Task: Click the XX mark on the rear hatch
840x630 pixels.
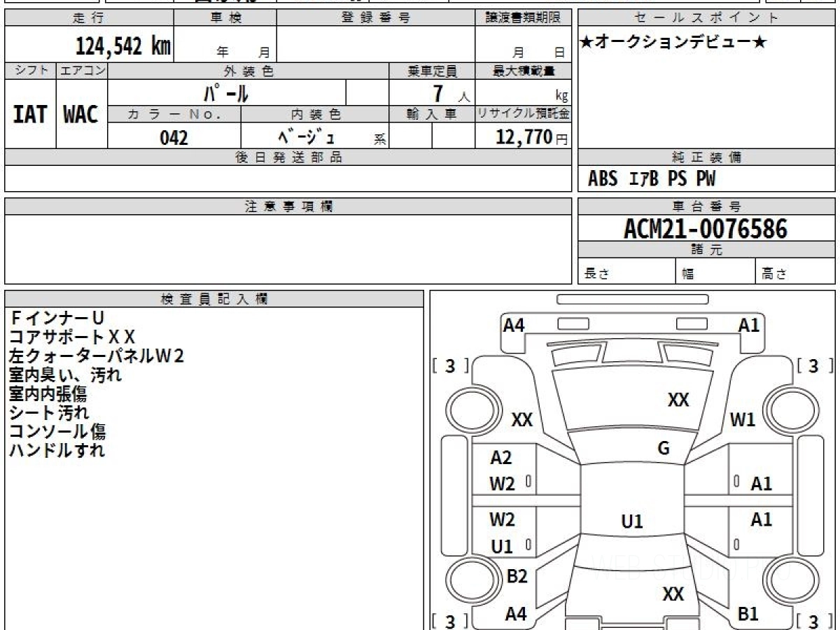Action: 673,594
